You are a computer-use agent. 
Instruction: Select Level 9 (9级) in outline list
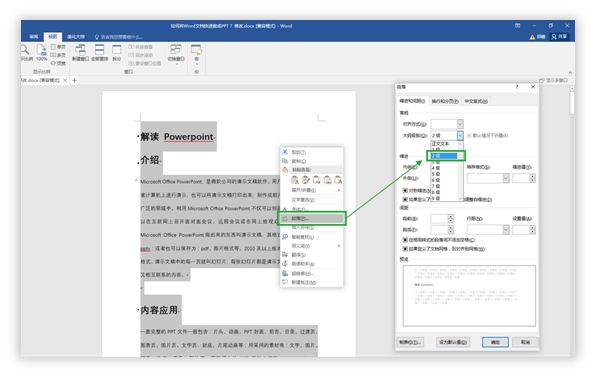[444, 198]
